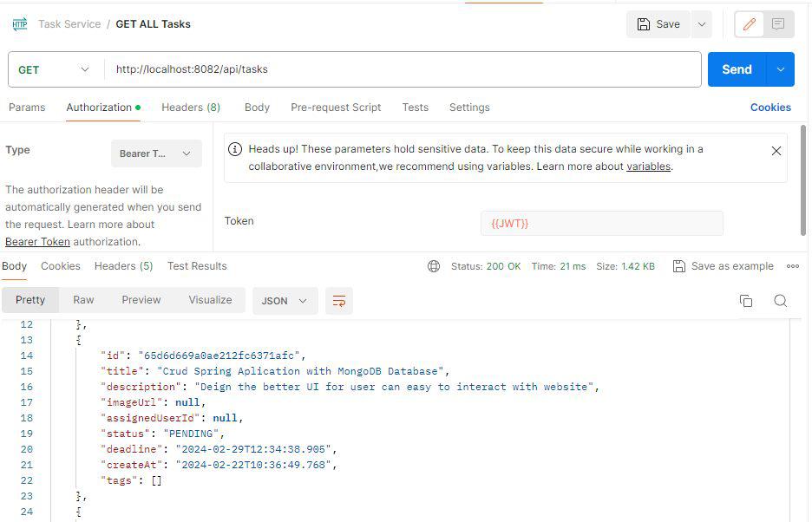This screenshot has height=522, width=812.
Task: Open the edit documentation pencil icon
Action: [x=749, y=23]
